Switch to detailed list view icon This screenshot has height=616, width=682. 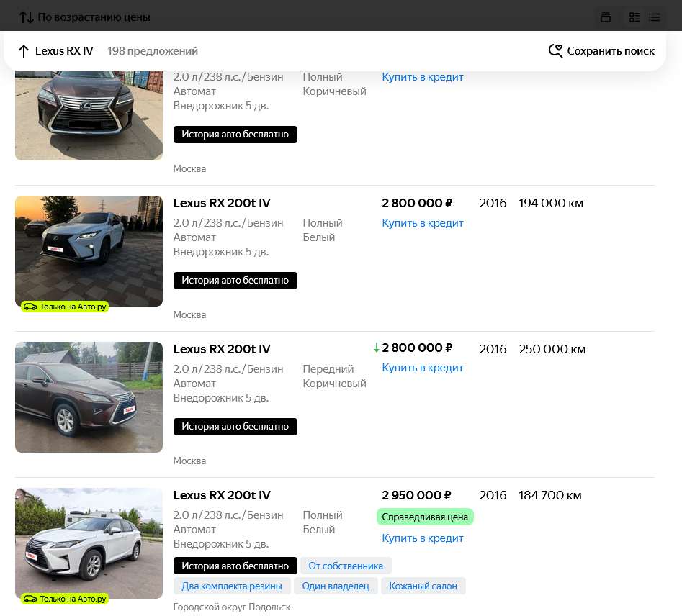click(x=634, y=17)
